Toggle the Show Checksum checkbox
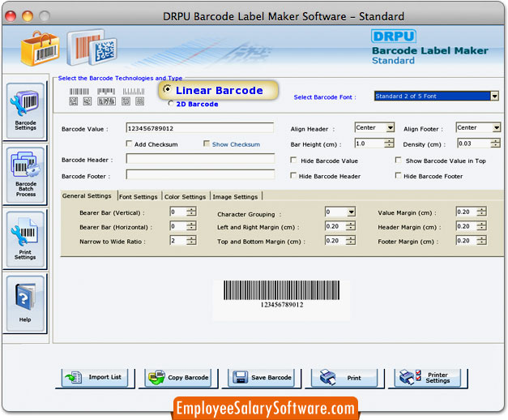 tap(207, 144)
